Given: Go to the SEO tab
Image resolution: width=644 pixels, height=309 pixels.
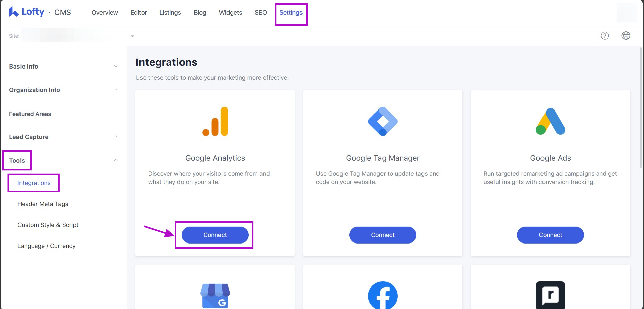Looking at the screenshot, I should coord(260,13).
